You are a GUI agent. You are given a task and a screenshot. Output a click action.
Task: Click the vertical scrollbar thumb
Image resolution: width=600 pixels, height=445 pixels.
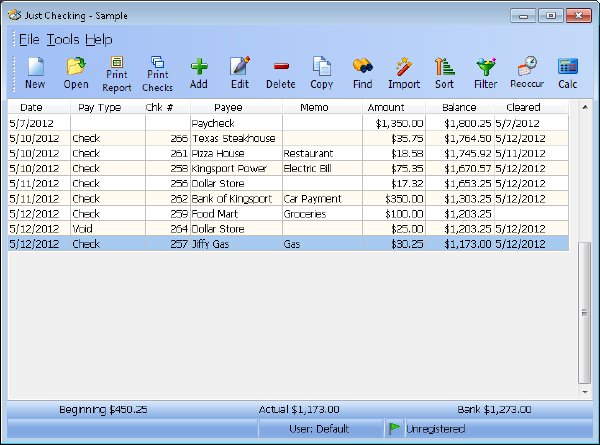point(584,313)
